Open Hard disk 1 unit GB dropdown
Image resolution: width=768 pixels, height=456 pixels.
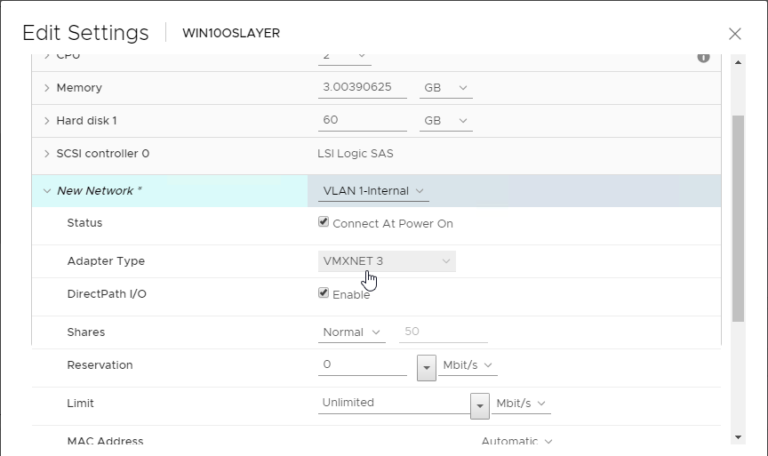pyautogui.click(x=445, y=121)
